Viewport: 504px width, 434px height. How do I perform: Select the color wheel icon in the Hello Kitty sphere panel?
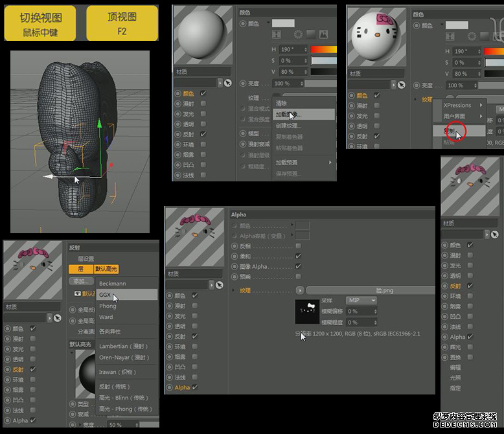click(472, 36)
